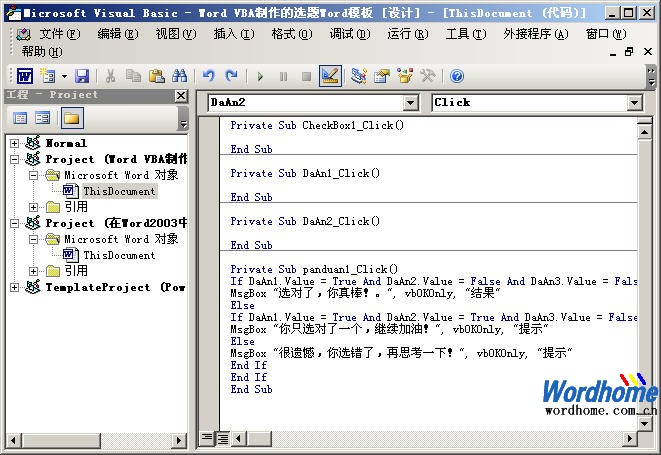Click the Find binoculars icon
This screenshot has height=455, width=661.
coord(180,76)
